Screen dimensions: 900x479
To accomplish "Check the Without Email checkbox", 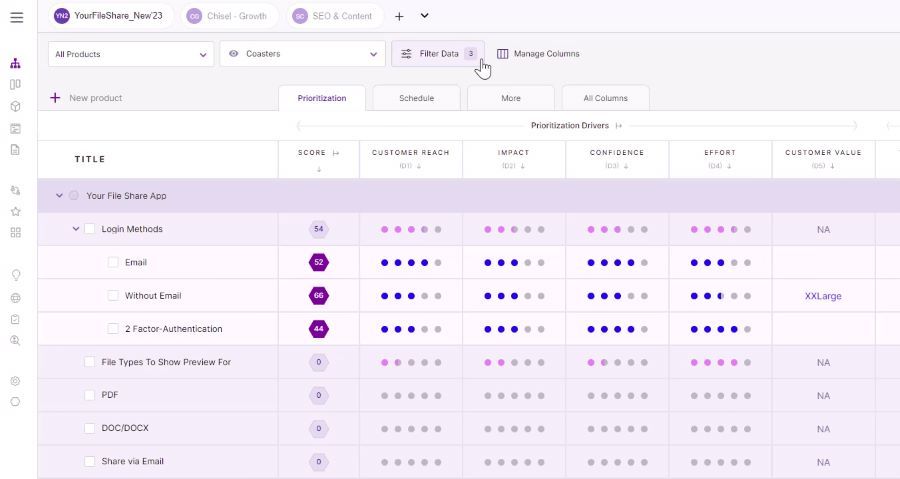I will (113, 295).
